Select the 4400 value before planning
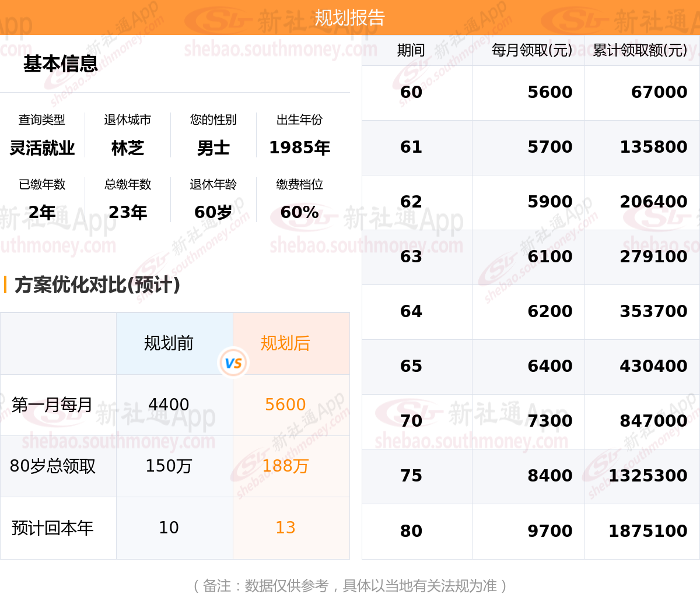Screen dimensions: 700x594 [169, 405]
